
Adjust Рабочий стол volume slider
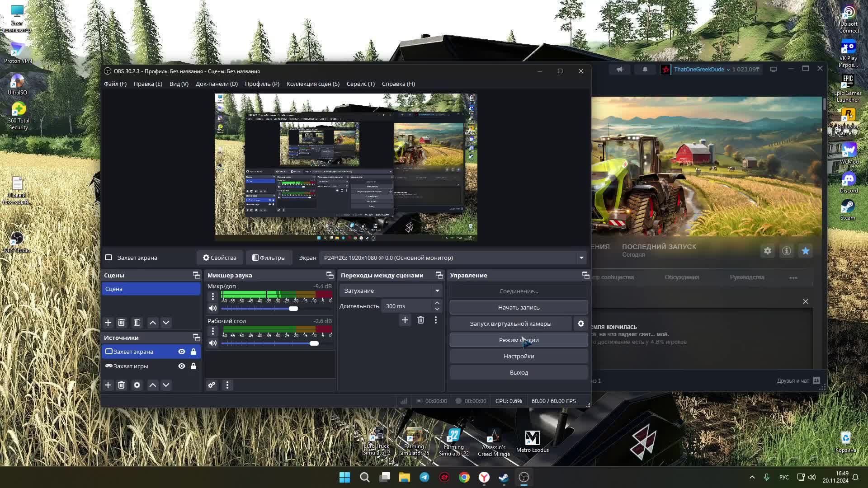pyautogui.click(x=314, y=343)
